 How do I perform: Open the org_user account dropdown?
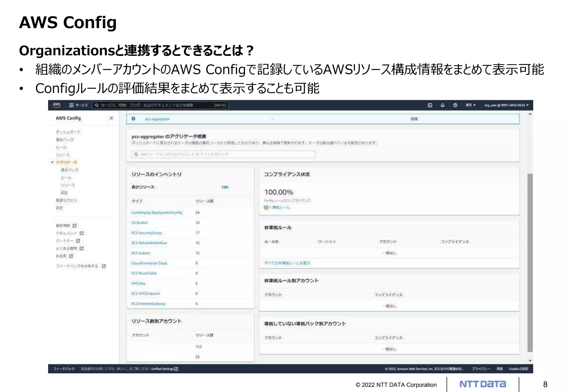click(506, 105)
